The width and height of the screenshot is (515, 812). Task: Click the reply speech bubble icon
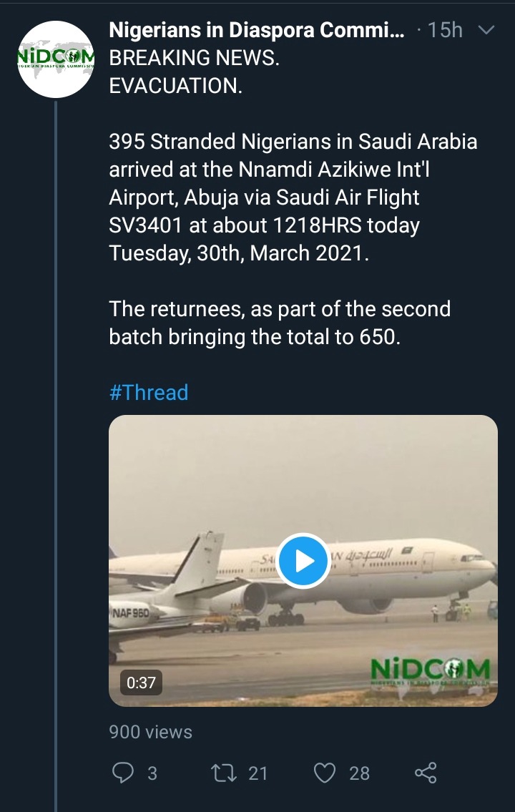tap(122, 773)
